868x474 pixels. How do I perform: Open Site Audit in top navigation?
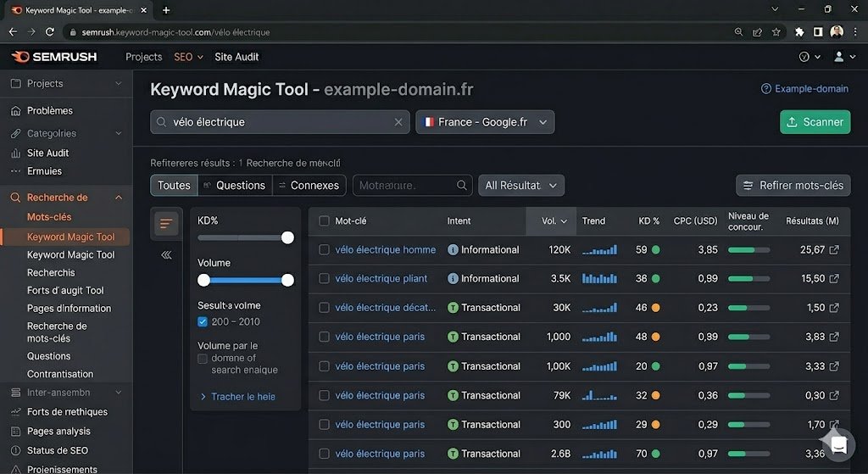point(236,57)
